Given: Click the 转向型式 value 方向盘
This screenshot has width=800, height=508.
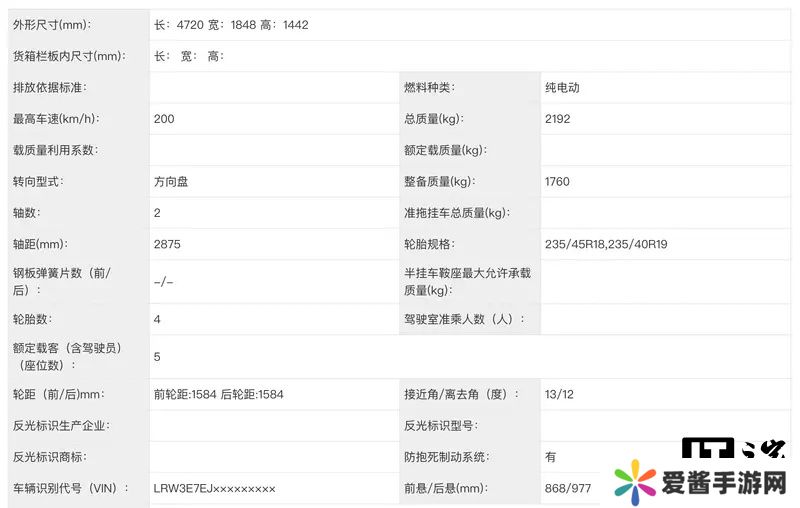Looking at the screenshot, I should 172,182.
